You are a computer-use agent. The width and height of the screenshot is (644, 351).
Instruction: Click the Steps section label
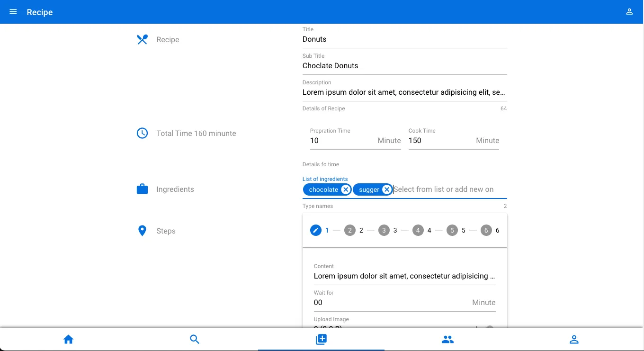pos(166,231)
